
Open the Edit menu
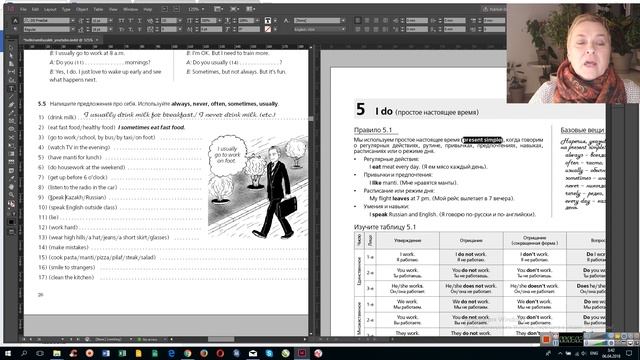[35, 9]
